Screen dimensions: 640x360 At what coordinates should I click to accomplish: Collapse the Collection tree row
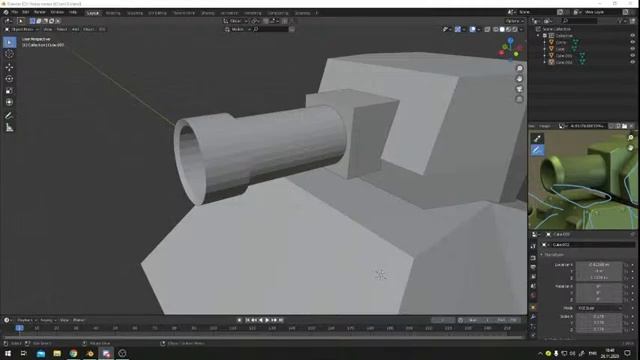(x=538, y=36)
